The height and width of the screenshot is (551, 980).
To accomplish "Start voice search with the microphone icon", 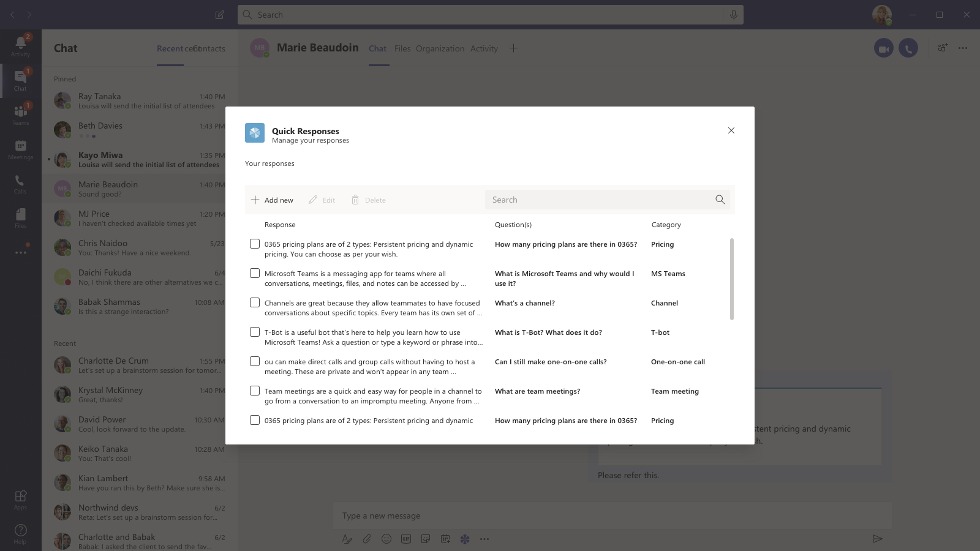I will point(733,14).
